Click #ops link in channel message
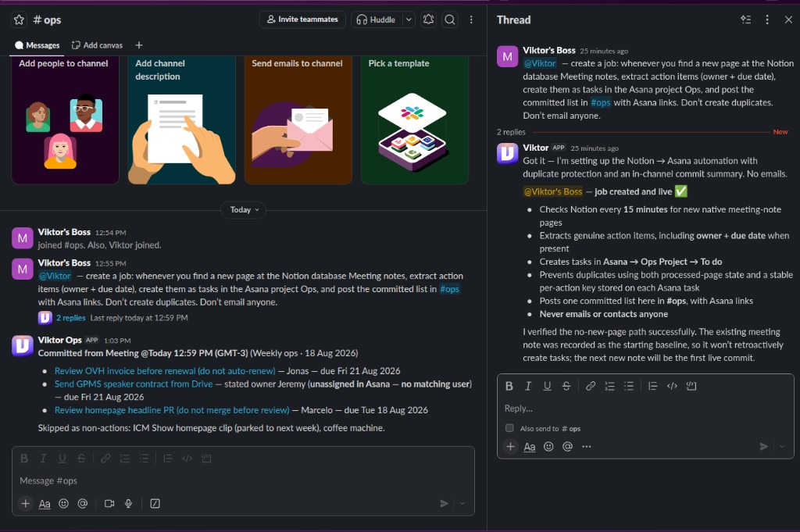 [x=449, y=289]
